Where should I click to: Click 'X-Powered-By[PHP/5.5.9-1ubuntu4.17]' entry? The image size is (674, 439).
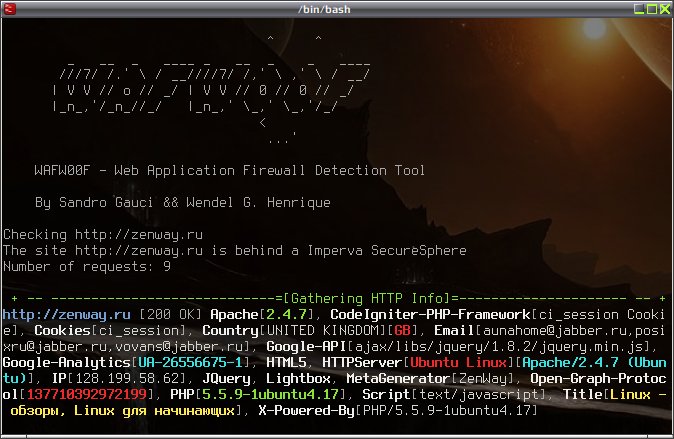[x=398, y=411]
